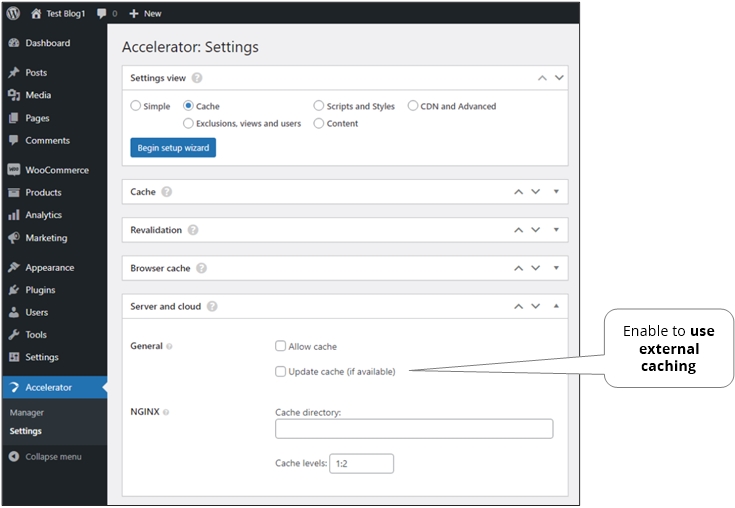Open the Test Blog1 home icon
735x508 pixels.
(x=36, y=14)
